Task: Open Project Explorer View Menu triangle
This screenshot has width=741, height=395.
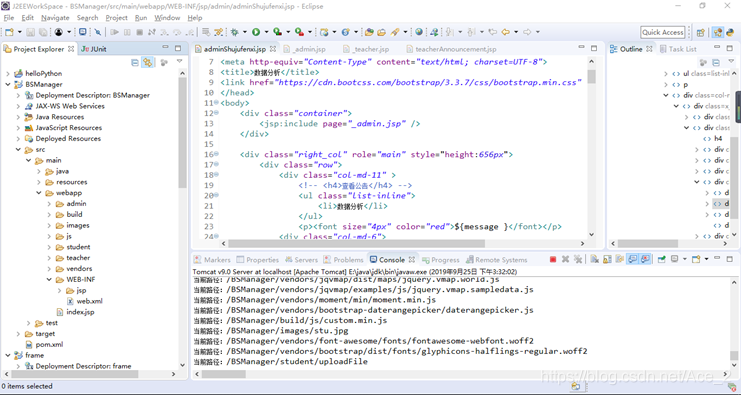Action: pyautogui.click(x=179, y=61)
